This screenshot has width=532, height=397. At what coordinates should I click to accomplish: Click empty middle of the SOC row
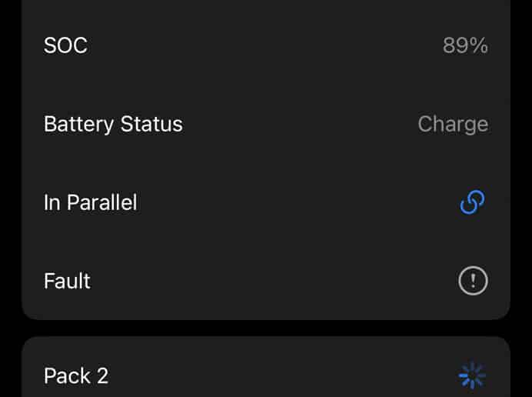[x=266, y=45]
